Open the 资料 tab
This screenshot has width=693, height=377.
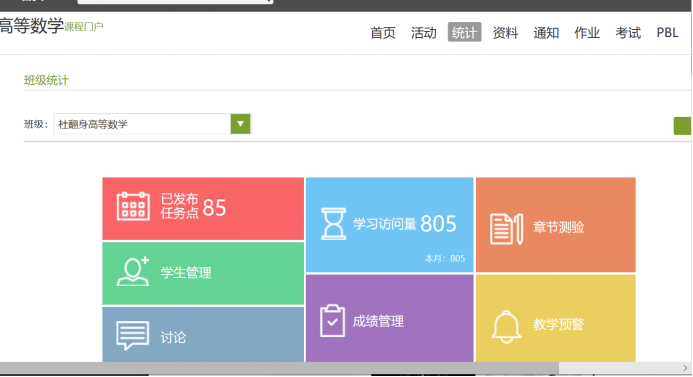point(505,33)
